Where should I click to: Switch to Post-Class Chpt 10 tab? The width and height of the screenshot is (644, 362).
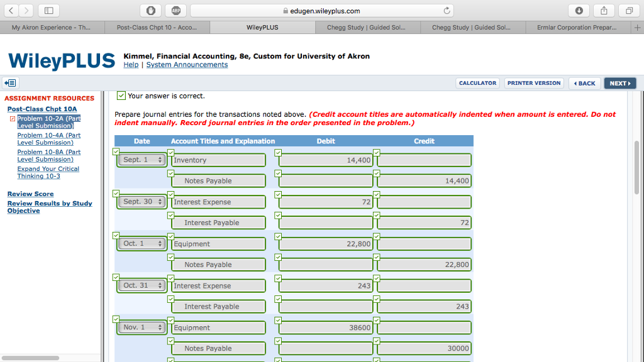pos(157,28)
